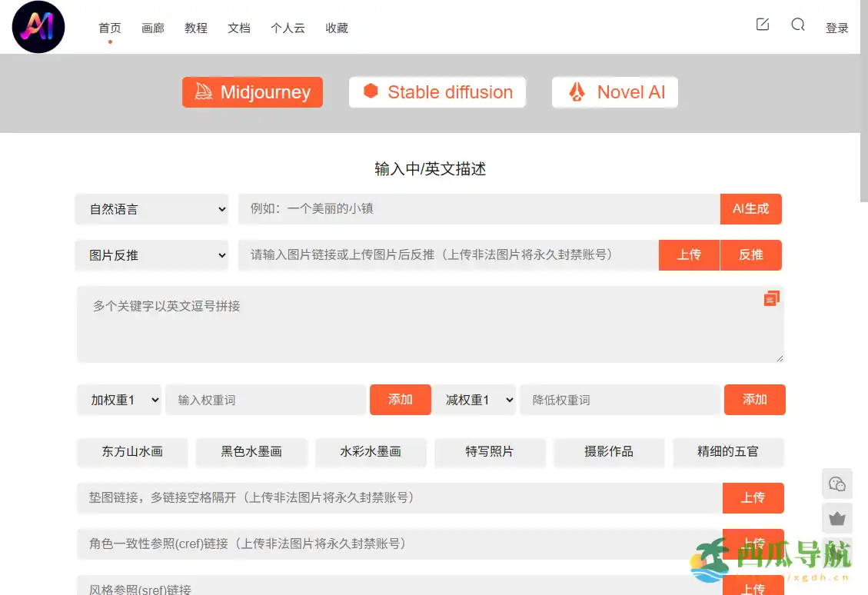The height and width of the screenshot is (595, 868).
Task: Expand the 加权重1 dropdown
Action: (119, 400)
